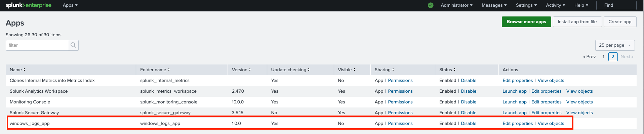The image size is (644, 134).
Task: Disable Clones Internal Metrics app
Action: (469, 80)
